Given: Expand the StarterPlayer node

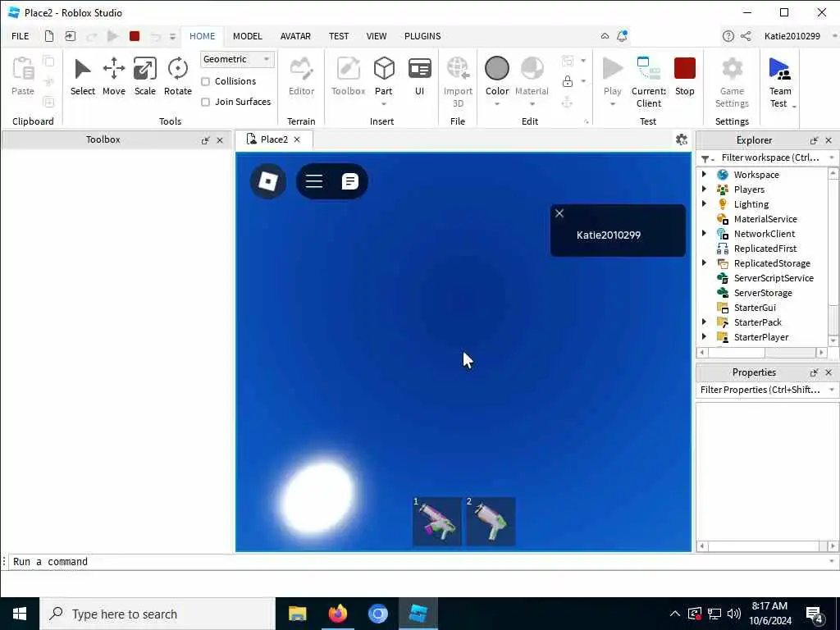Looking at the screenshot, I should coord(704,336).
